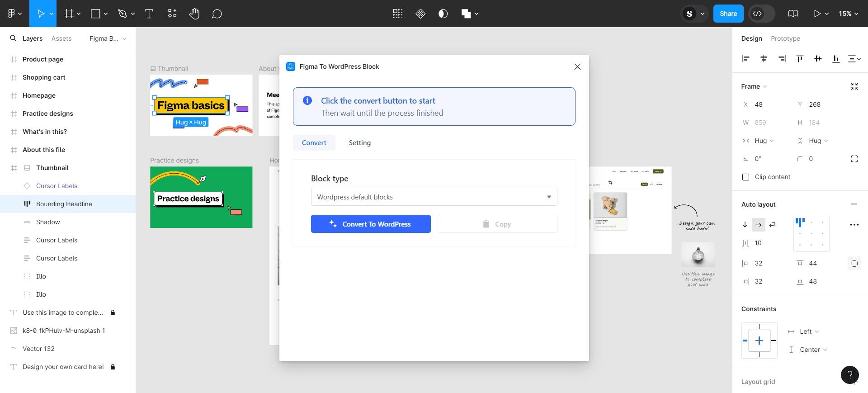Select the Hand tool
Viewport: 868px width, 393px height.
194,14
